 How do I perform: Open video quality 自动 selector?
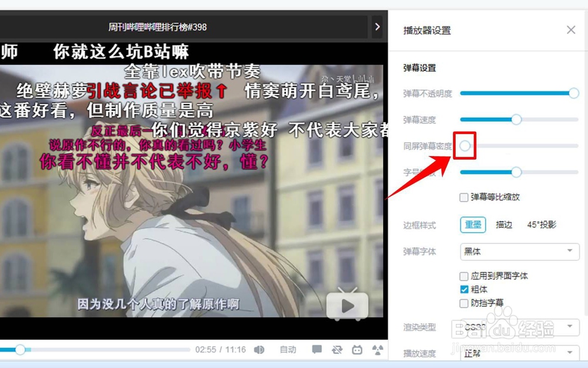pos(288,350)
